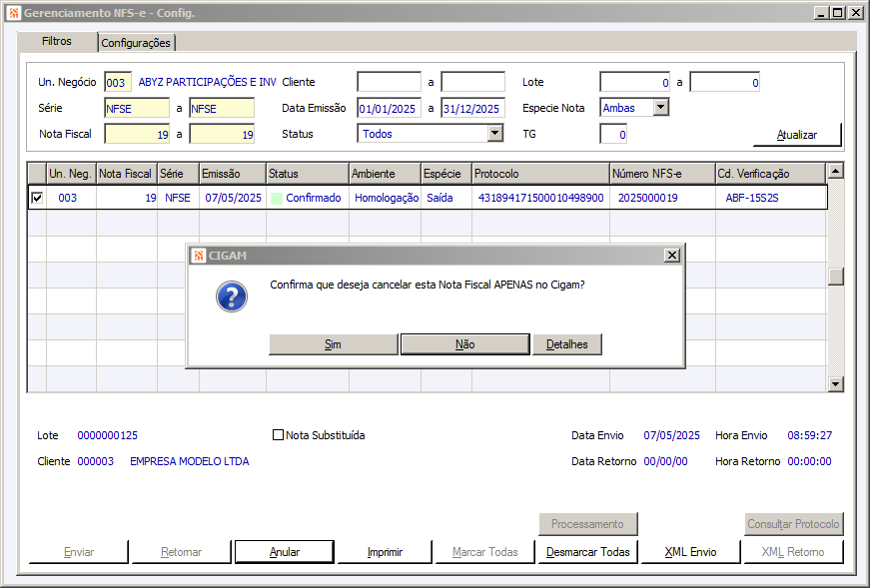Click the question mark icon in dialog
The height and width of the screenshot is (588, 870).
coord(232,296)
